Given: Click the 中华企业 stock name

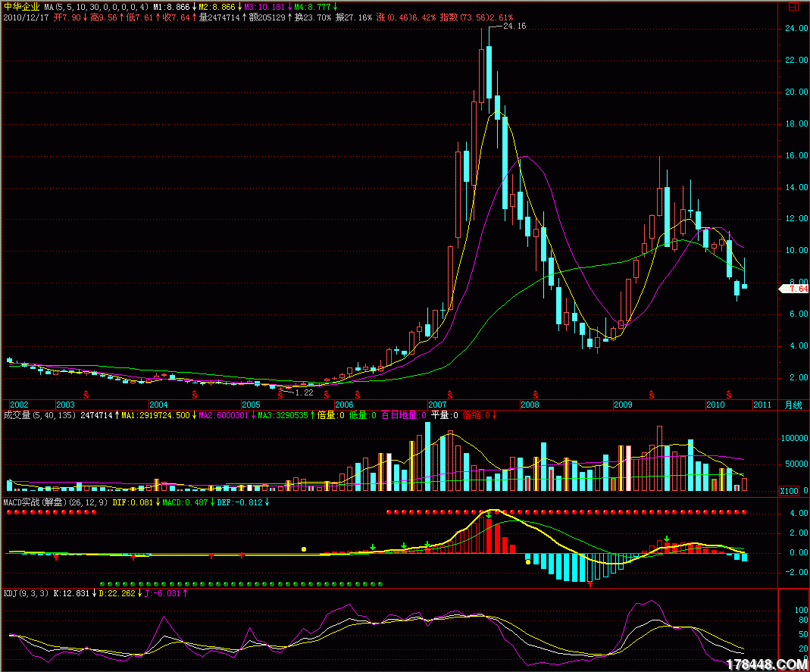Looking at the screenshot, I should click(x=22, y=6).
